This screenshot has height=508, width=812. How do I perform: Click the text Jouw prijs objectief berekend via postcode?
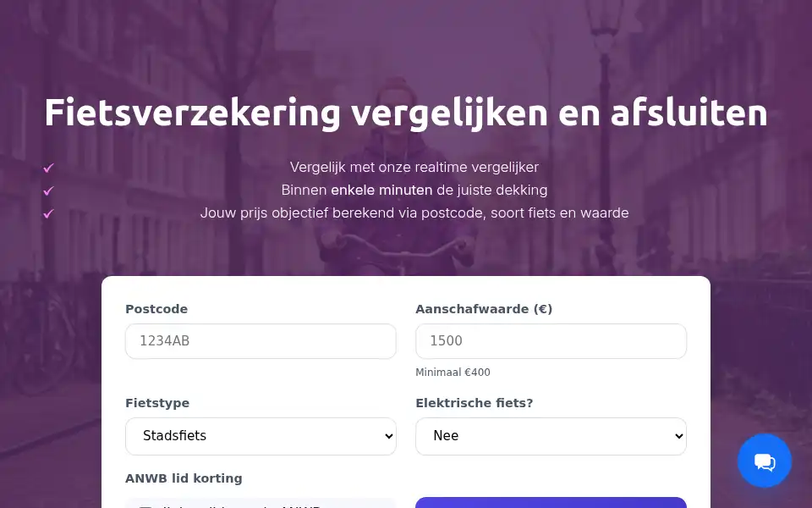343,213
